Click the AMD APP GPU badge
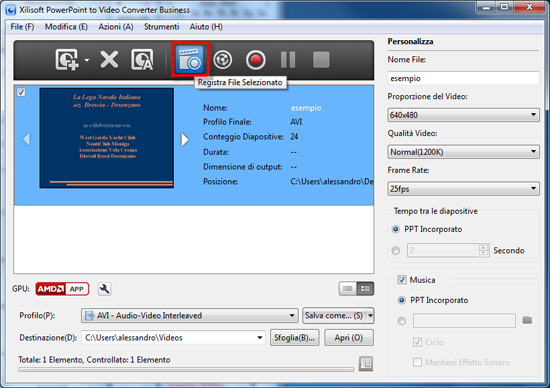 pyautogui.click(x=62, y=289)
